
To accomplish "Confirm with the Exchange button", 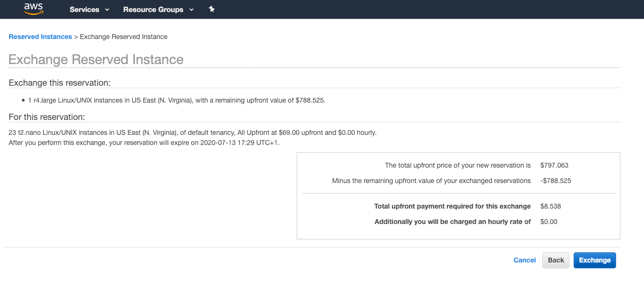I will pyautogui.click(x=595, y=260).
